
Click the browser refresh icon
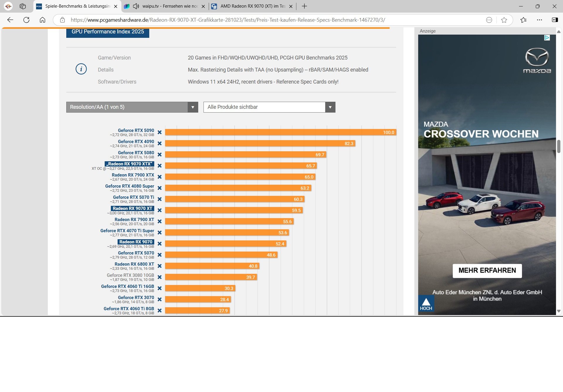pyautogui.click(x=26, y=20)
